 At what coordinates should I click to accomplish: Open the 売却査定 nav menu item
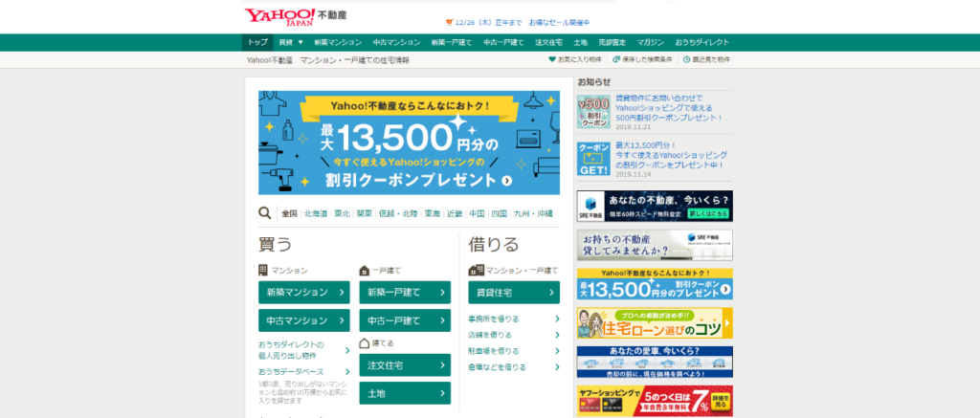click(612, 42)
